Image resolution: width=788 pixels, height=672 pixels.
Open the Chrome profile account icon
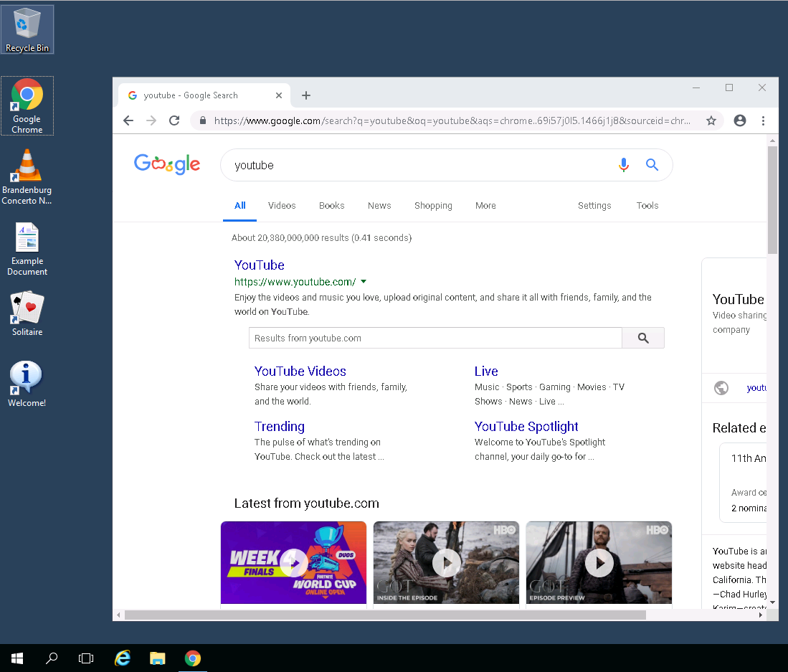click(x=739, y=120)
